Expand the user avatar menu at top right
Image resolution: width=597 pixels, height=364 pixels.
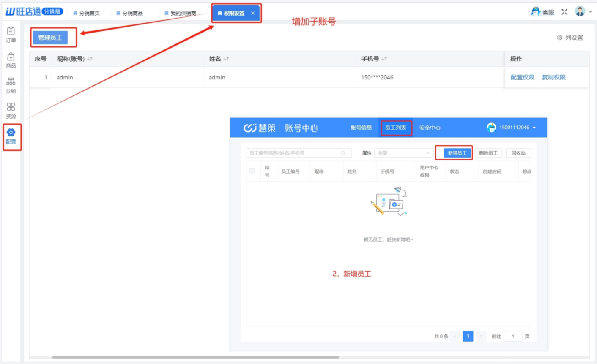583,12
